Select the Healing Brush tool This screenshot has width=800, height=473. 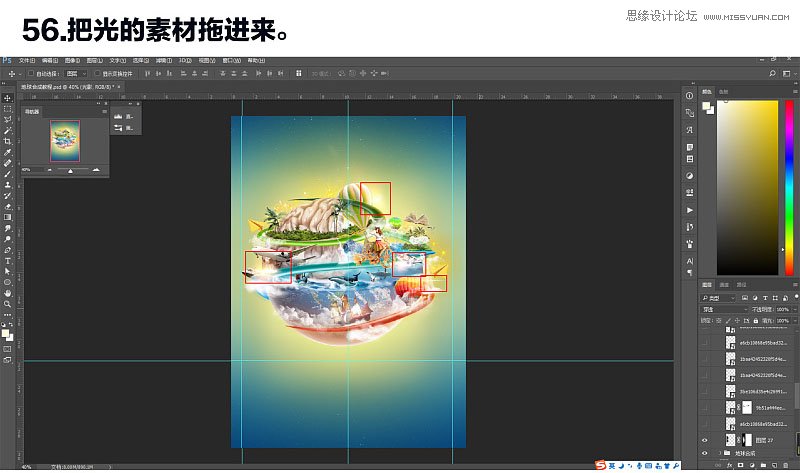click(x=8, y=163)
